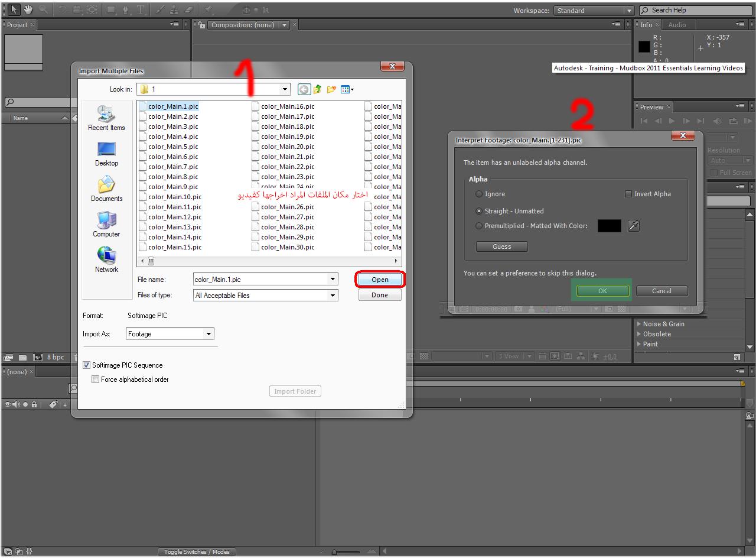Select the (none) timeline tab
Screen dimensions: 756x558
pos(17,372)
